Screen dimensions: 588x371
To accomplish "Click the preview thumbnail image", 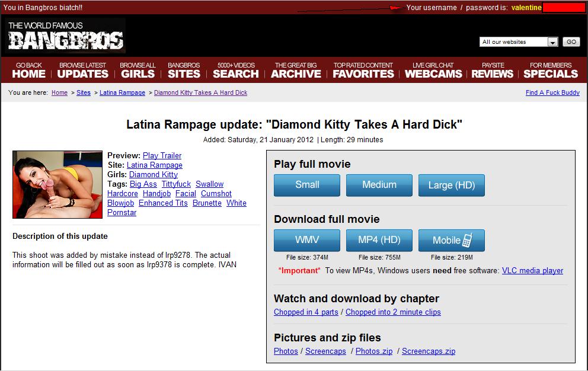I will coord(57,184).
